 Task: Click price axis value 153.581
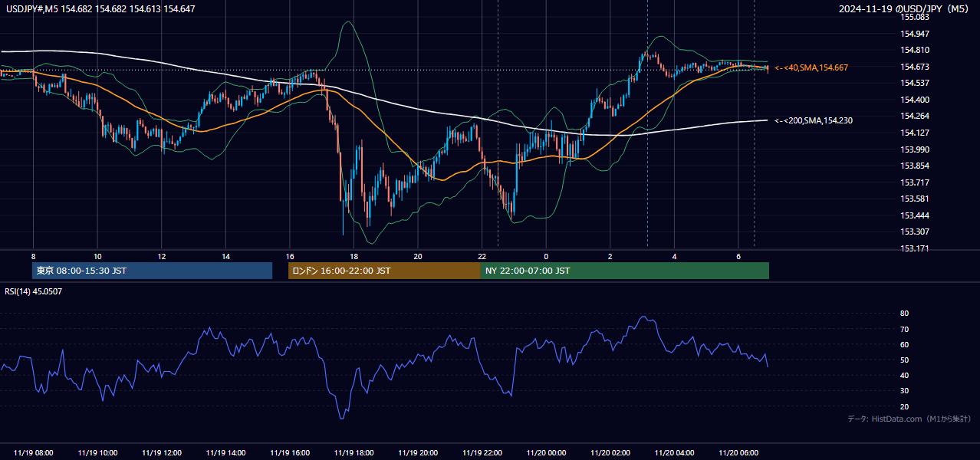point(914,199)
